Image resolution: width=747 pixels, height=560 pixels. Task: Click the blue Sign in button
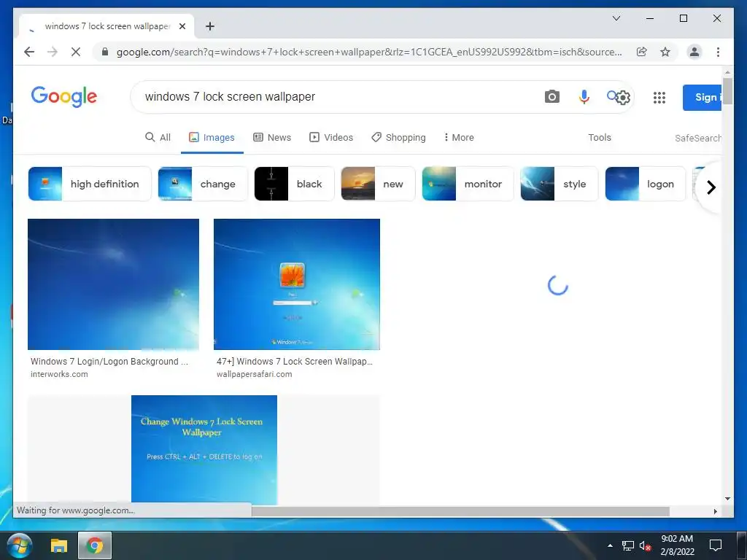702,98
